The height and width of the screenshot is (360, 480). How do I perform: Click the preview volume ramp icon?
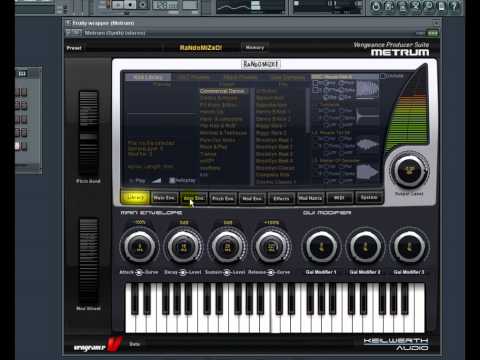[156, 180]
